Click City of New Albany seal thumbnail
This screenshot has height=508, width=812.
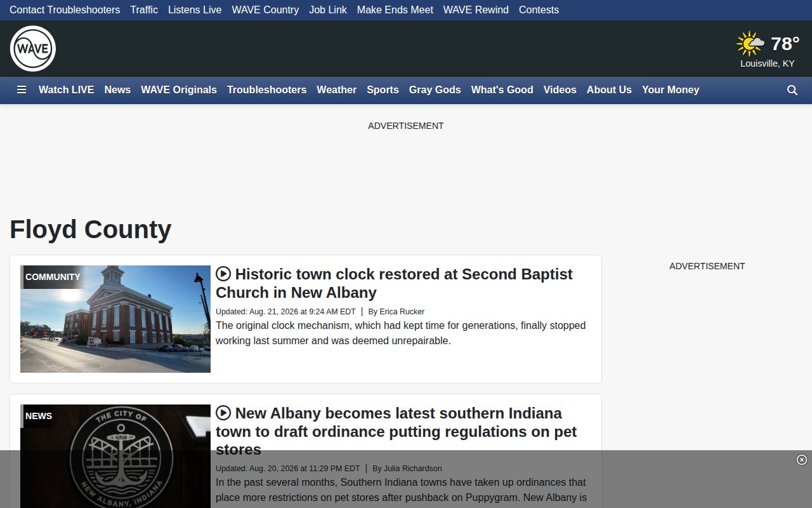pos(115,456)
